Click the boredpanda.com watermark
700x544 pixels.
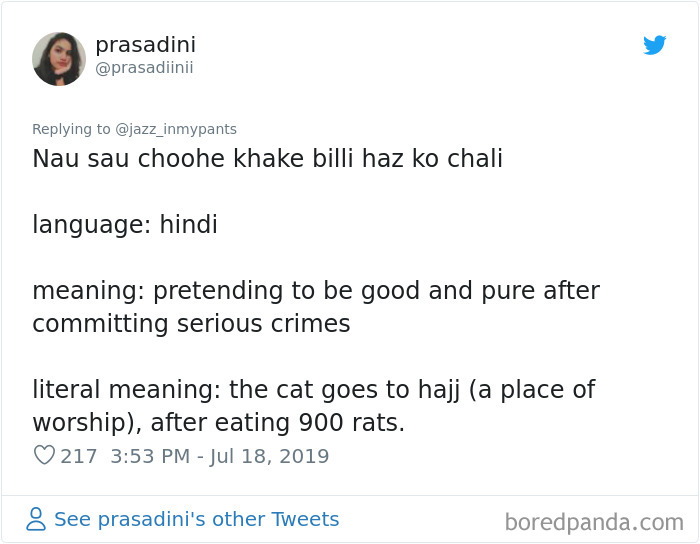coord(594,522)
